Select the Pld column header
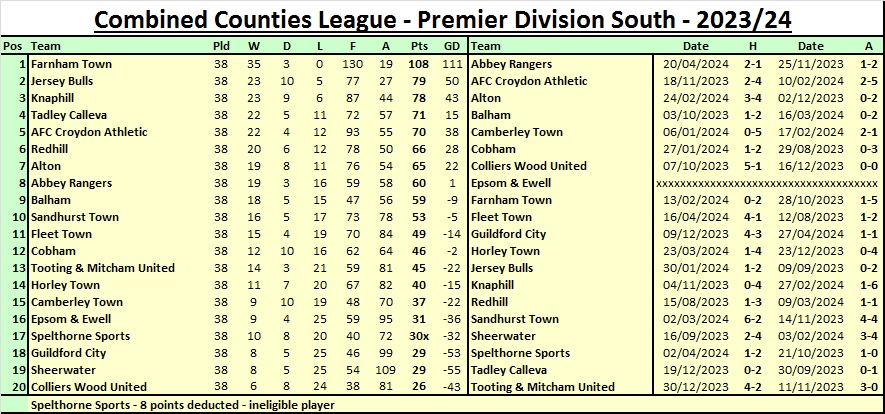 click(222, 46)
